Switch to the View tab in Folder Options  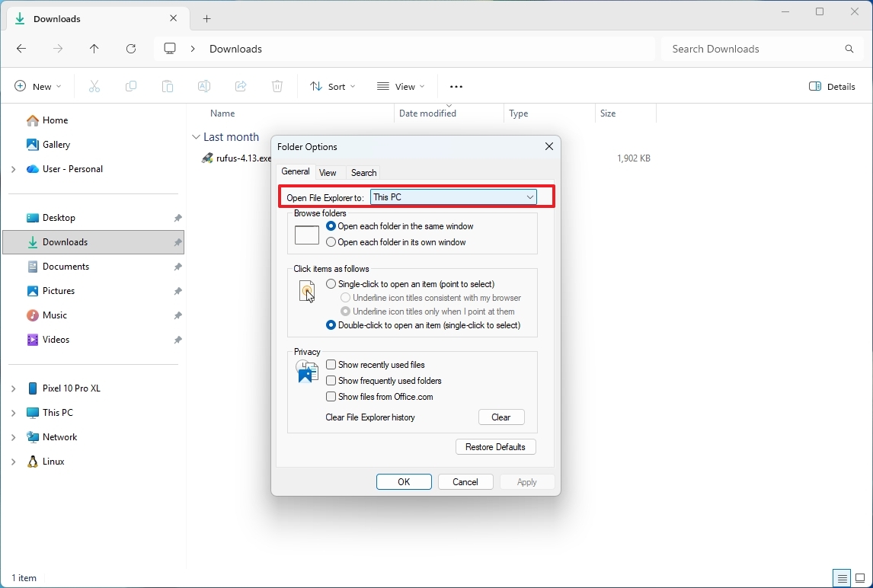328,172
